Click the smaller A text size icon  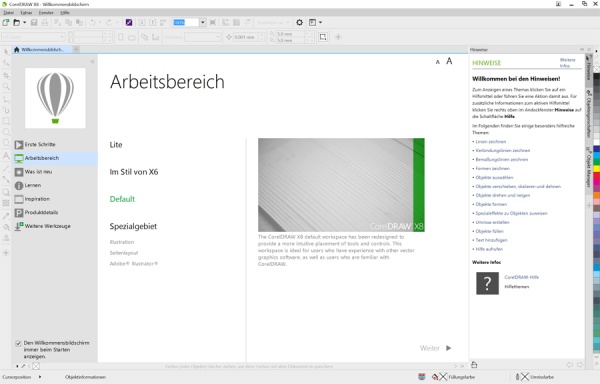(x=438, y=62)
